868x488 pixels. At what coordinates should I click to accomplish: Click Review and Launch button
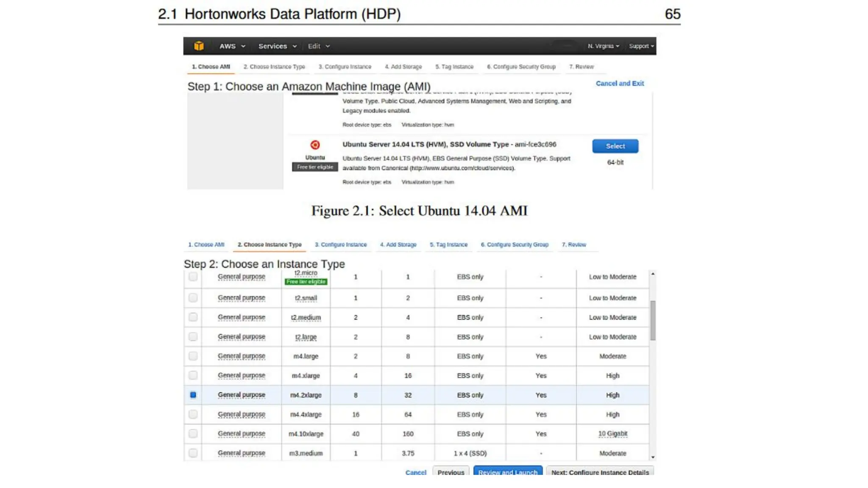pos(507,472)
